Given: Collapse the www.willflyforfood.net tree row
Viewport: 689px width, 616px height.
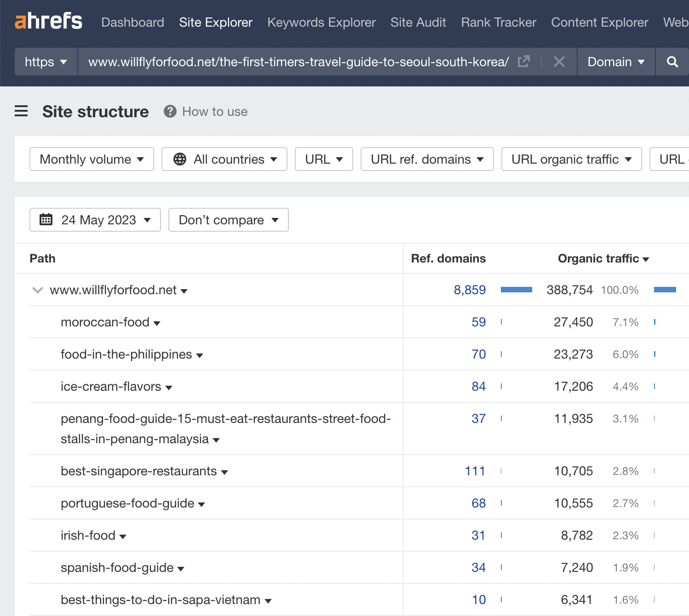Looking at the screenshot, I should pos(37,290).
